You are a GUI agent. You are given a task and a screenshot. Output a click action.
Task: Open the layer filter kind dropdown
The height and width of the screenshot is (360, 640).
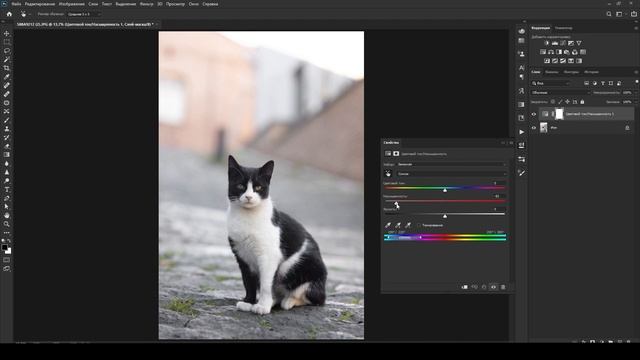551,83
